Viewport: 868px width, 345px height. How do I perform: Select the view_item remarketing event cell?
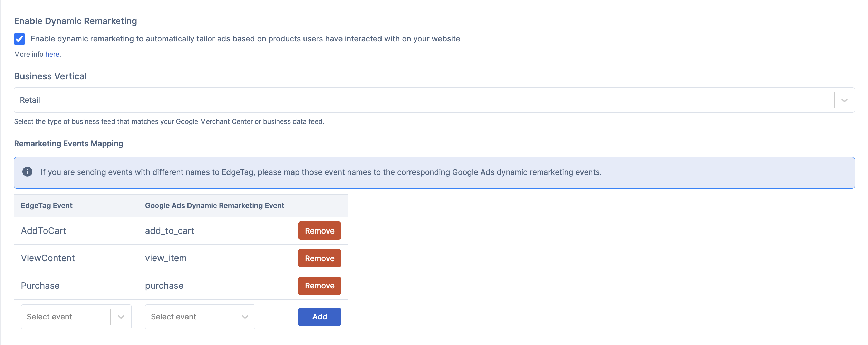166,258
